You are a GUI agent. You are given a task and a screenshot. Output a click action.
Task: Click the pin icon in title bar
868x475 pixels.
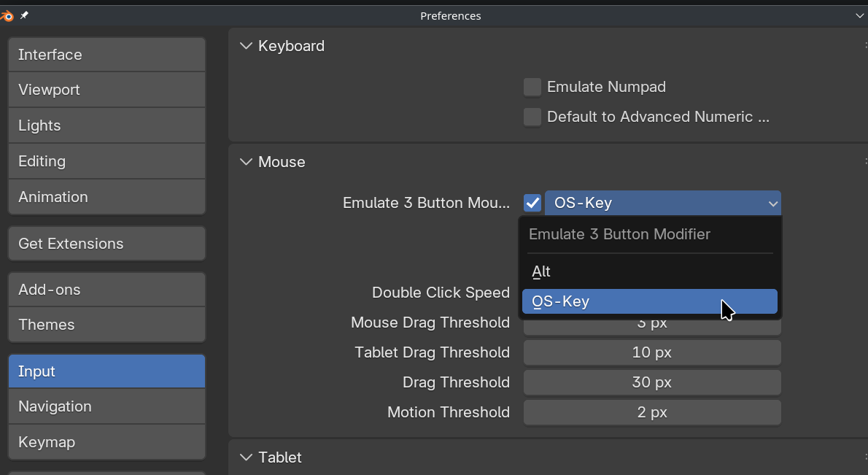pos(24,15)
